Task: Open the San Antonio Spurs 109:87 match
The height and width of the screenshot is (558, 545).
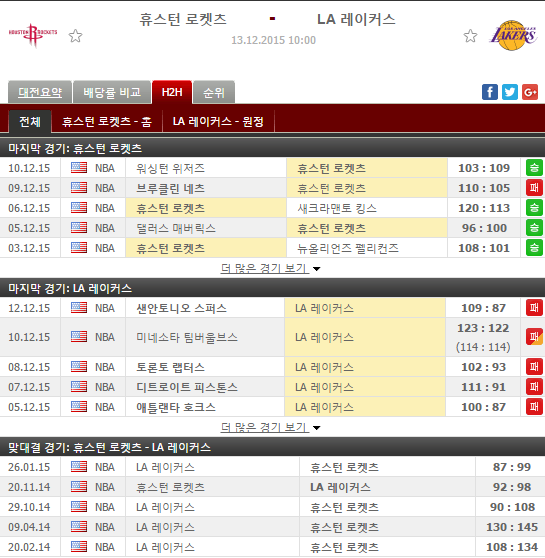Action: click(x=272, y=308)
